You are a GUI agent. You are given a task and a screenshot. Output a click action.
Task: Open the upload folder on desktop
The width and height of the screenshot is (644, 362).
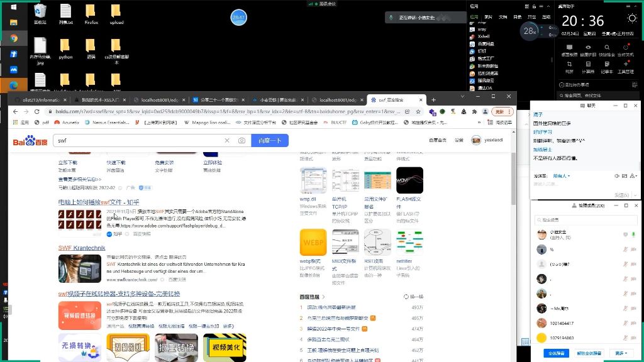pos(116,14)
